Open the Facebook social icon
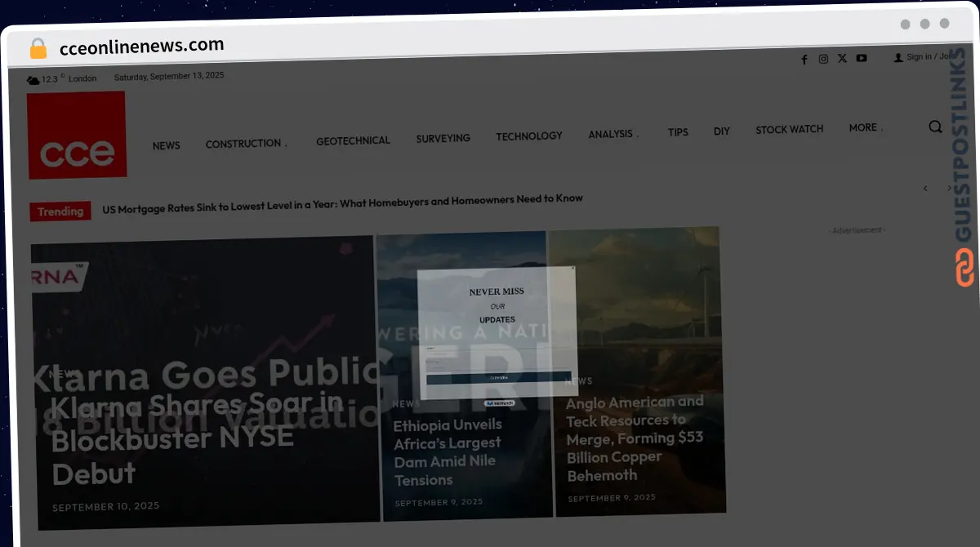The width and height of the screenshot is (980, 547). 804,60
